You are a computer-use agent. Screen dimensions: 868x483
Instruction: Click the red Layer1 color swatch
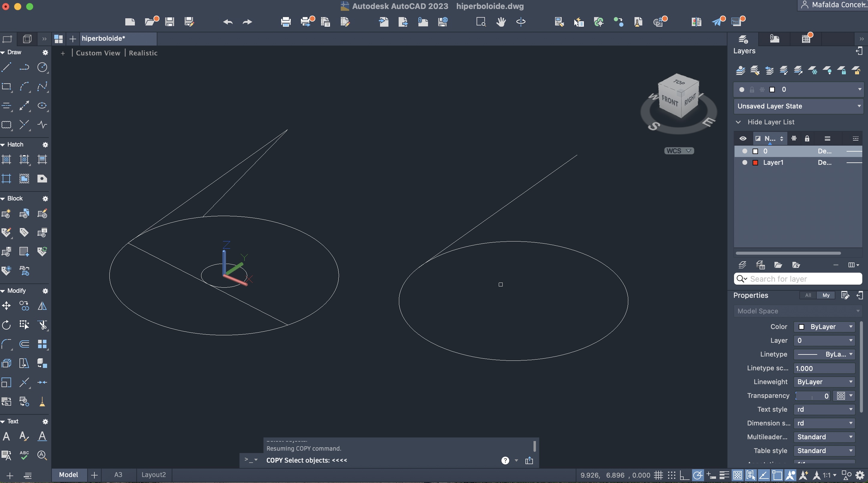tap(756, 162)
